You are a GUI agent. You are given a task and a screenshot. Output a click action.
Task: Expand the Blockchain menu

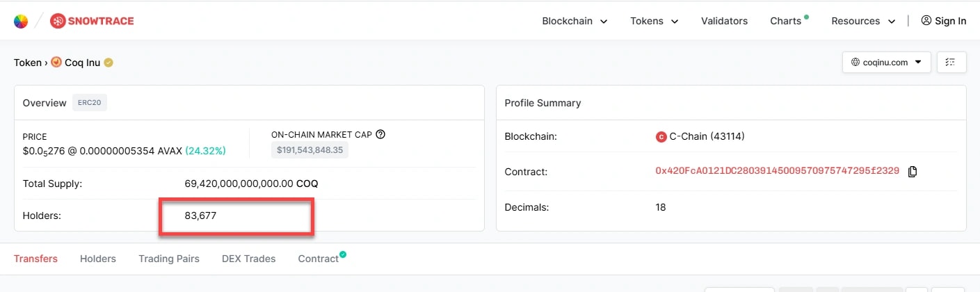tap(575, 21)
